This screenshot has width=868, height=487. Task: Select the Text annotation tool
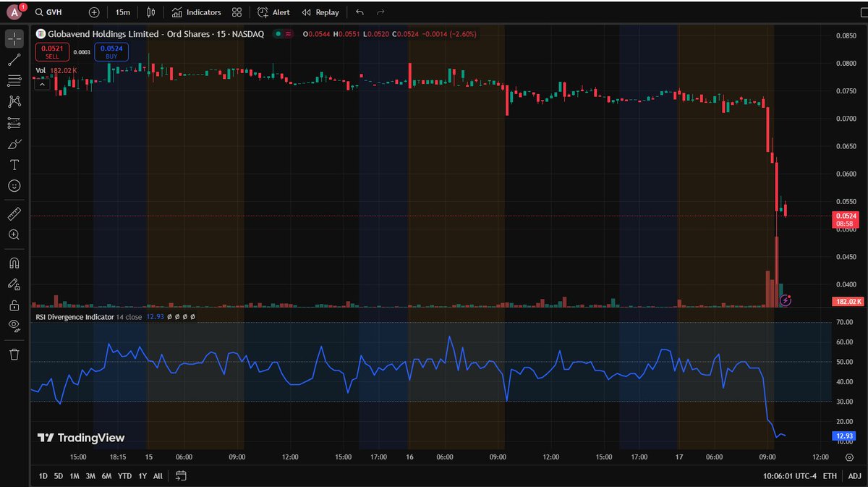pyautogui.click(x=14, y=164)
